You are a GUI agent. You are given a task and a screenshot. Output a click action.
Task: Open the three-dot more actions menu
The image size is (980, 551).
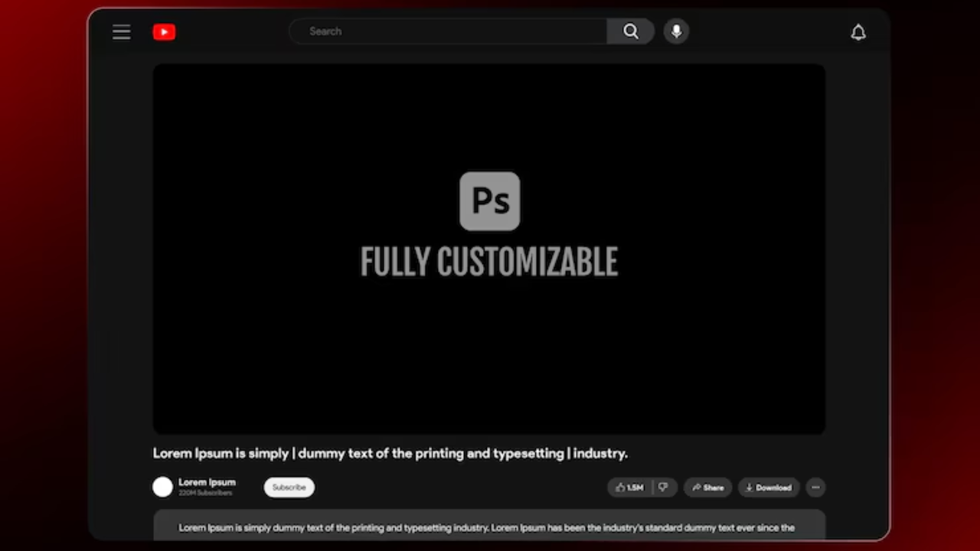[815, 487]
